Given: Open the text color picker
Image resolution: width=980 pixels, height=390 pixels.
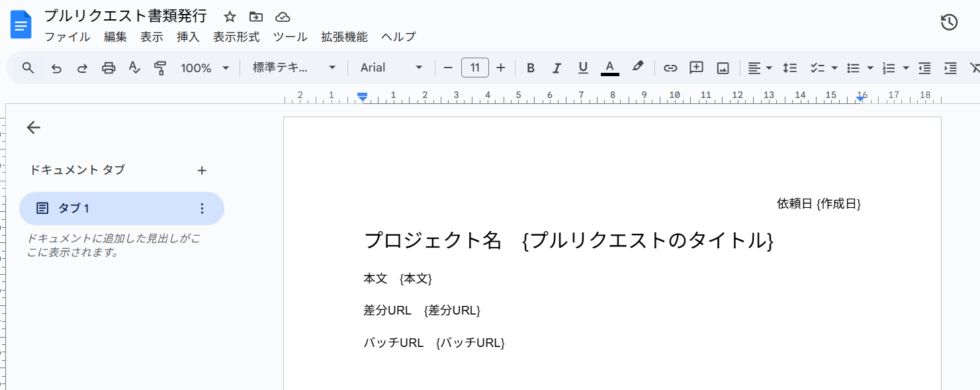Looking at the screenshot, I should tap(609, 68).
